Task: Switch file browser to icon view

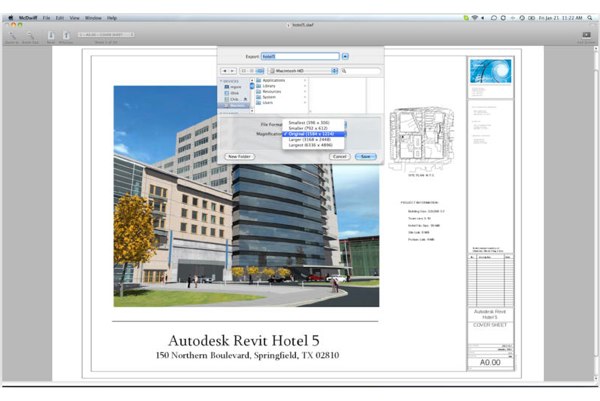Action: click(243, 71)
